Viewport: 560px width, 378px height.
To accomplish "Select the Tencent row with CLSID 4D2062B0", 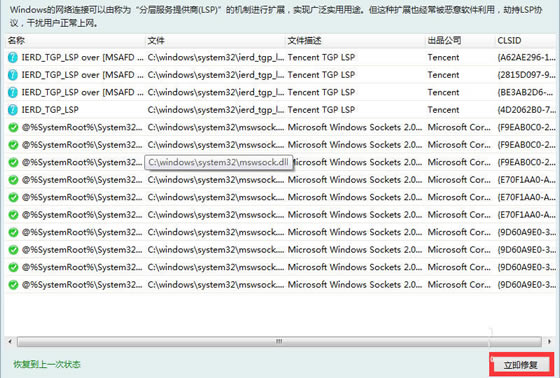I will click(281, 110).
